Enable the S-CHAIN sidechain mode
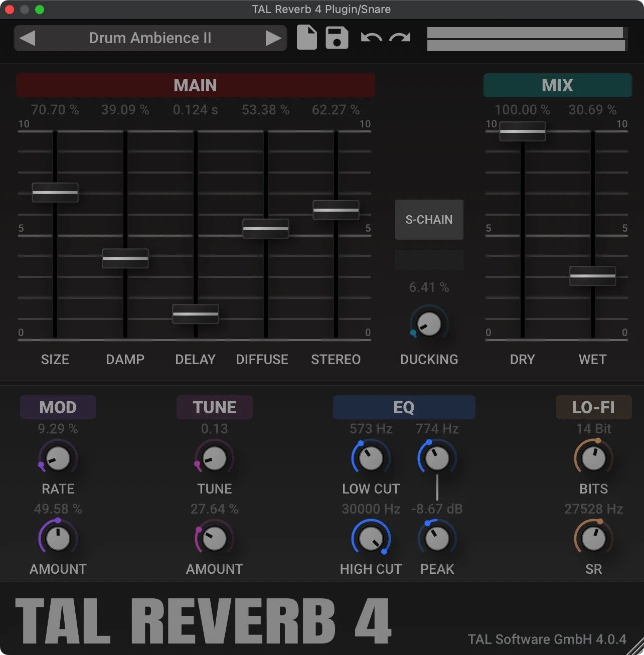This screenshot has width=644, height=655. coord(429,220)
